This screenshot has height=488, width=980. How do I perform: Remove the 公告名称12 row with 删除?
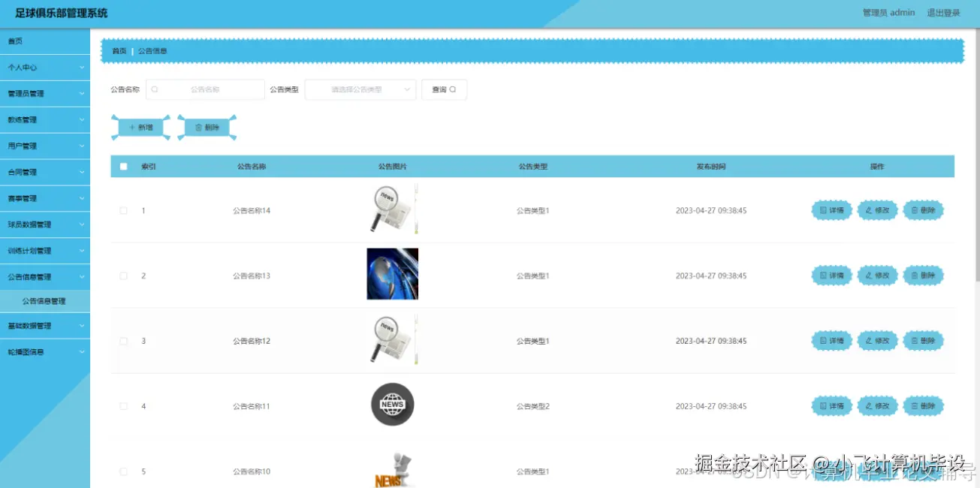point(923,341)
